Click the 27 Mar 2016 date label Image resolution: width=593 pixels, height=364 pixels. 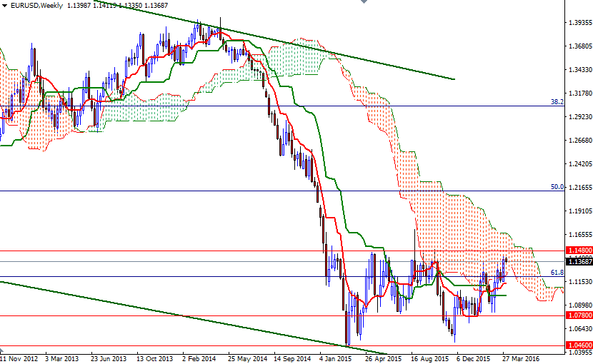pos(521,358)
